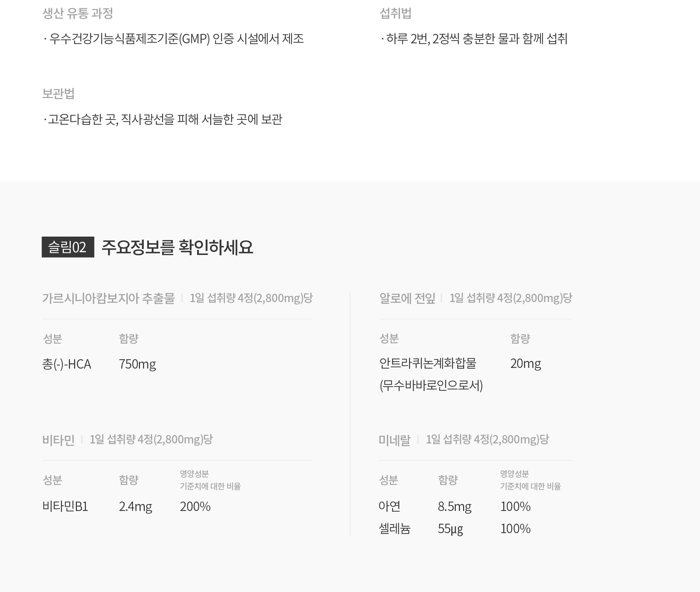This screenshot has width=700, height=592.
Task: Click the 미네랄 table title
Action: coord(395,440)
